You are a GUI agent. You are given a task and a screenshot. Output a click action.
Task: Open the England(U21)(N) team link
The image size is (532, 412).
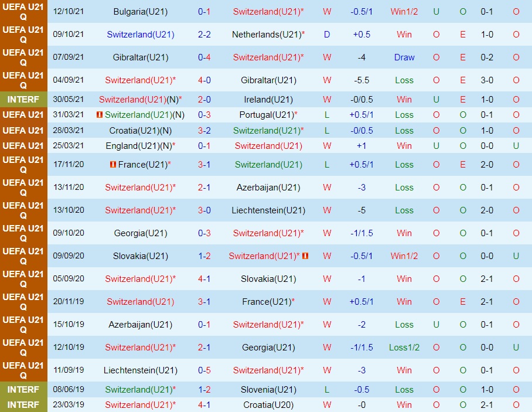tap(141, 145)
